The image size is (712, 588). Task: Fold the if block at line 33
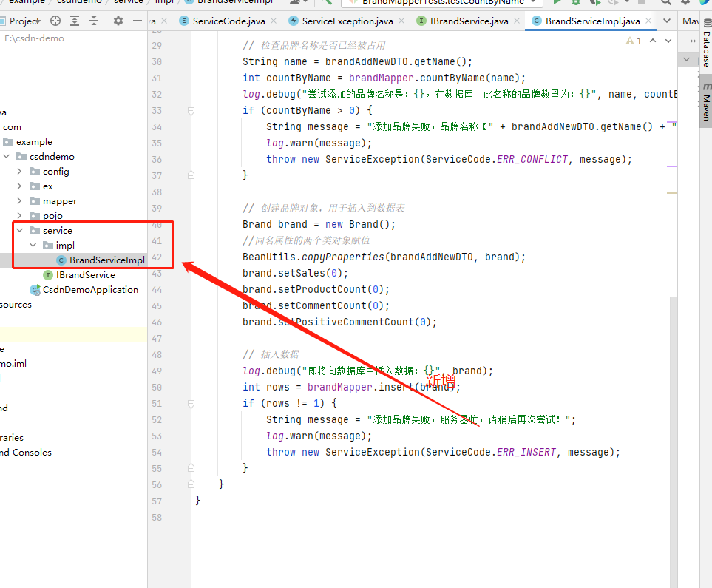pyautogui.click(x=191, y=110)
